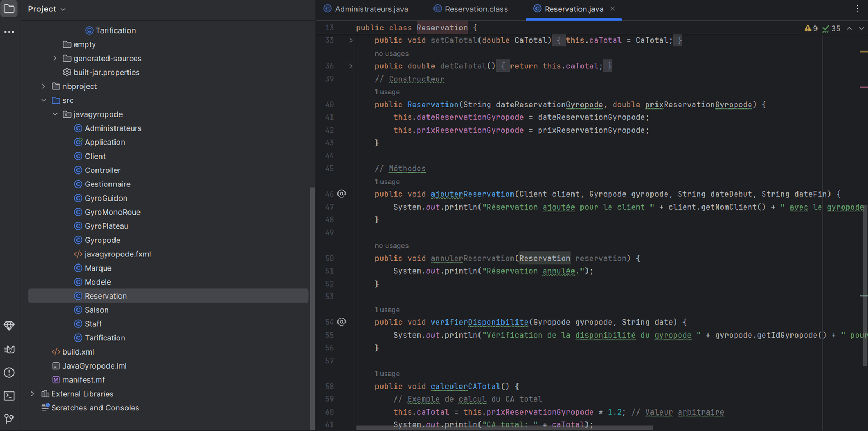Click the yellow warnings count indicator
Image resolution: width=868 pixels, height=431 pixels.
click(x=811, y=29)
